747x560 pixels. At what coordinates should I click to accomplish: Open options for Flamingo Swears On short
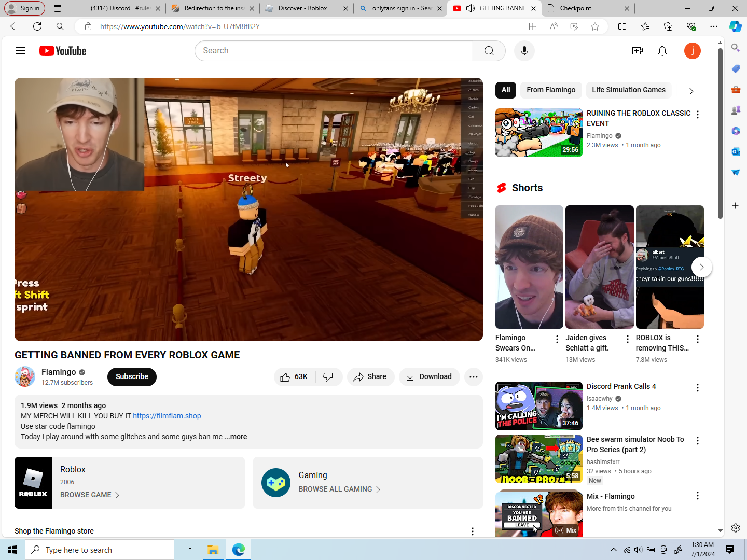coord(557,339)
